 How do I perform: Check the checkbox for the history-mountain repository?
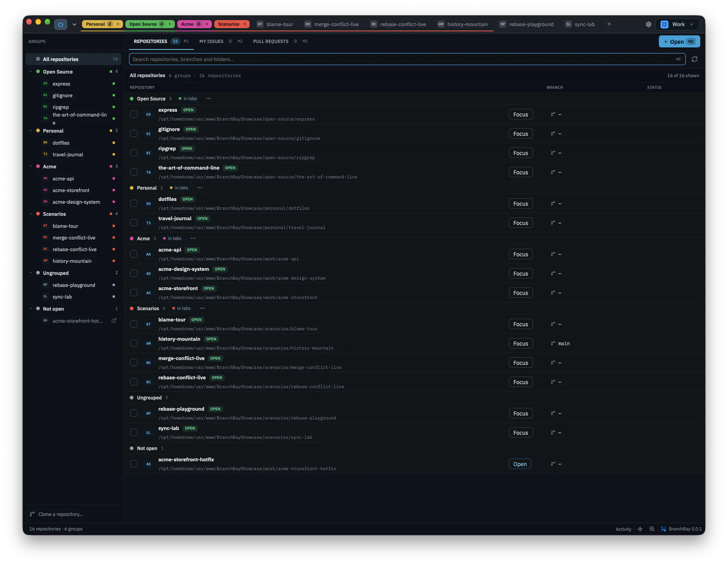134,343
